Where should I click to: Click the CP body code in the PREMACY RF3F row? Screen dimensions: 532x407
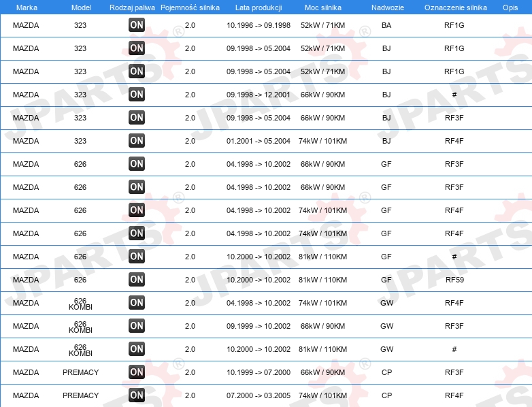387,372
